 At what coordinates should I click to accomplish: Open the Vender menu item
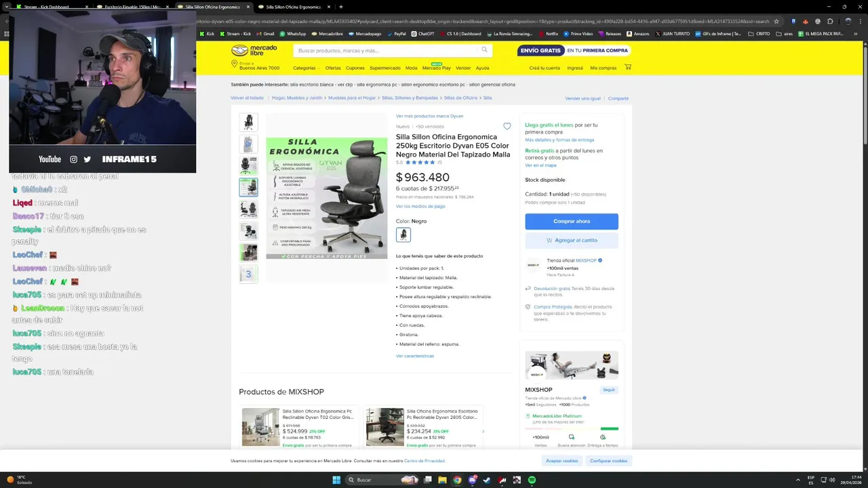point(463,68)
